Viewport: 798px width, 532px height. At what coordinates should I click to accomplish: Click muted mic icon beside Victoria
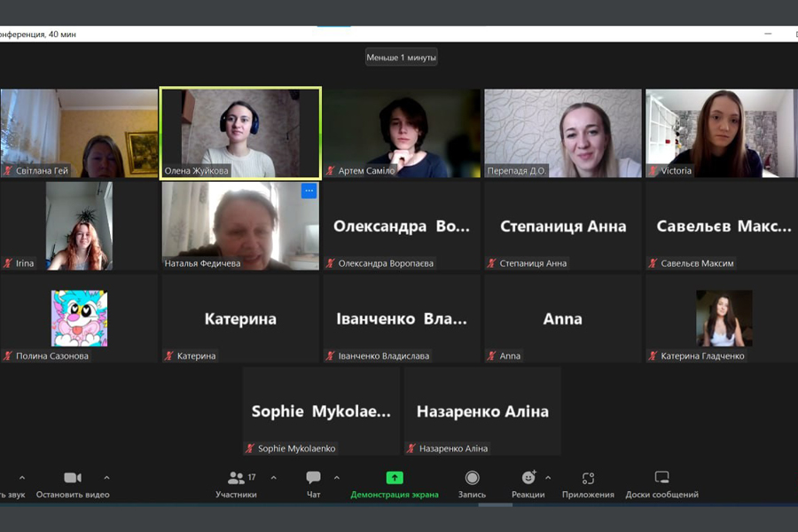click(653, 171)
